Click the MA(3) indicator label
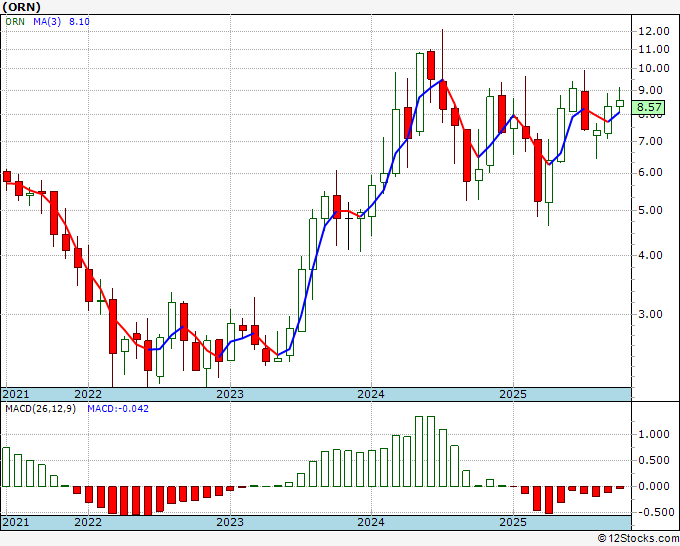The width and height of the screenshot is (680, 546). 47,21
